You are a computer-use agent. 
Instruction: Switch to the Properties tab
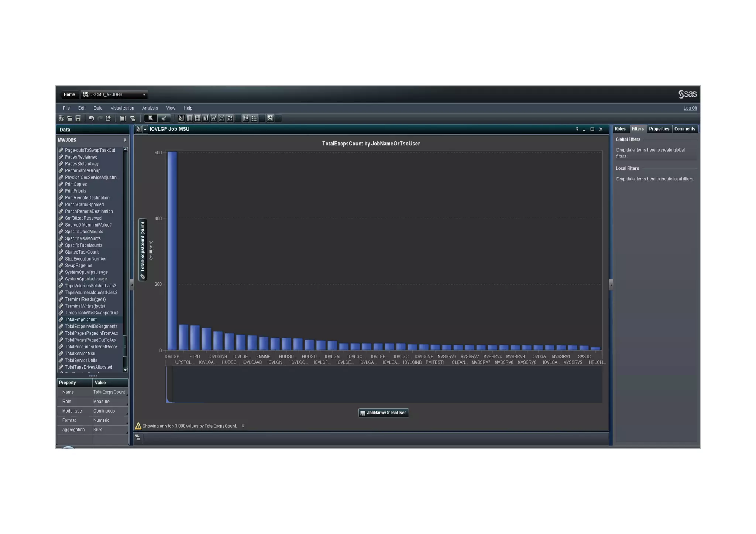(x=659, y=129)
